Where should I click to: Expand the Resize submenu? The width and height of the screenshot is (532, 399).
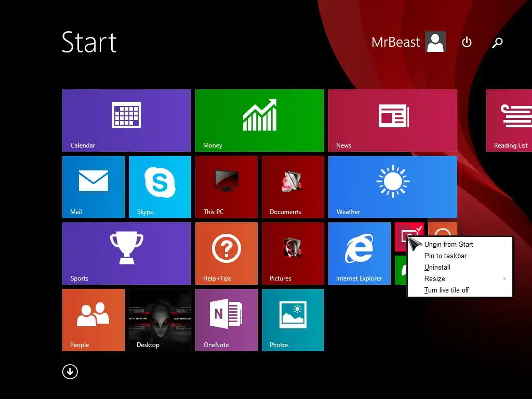point(460,278)
